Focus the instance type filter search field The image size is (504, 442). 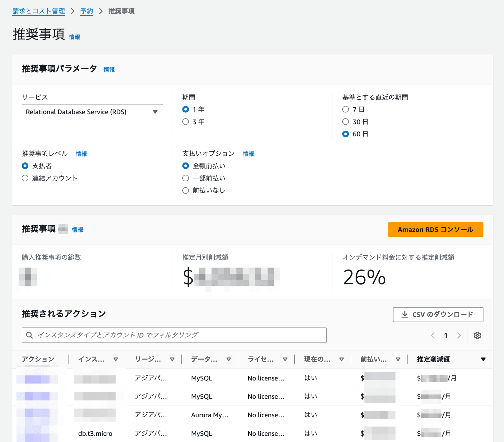tap(174, 335)
